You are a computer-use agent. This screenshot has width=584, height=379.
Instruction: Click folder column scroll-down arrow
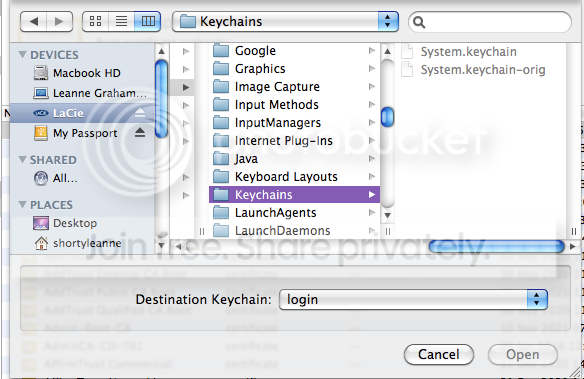387,215
